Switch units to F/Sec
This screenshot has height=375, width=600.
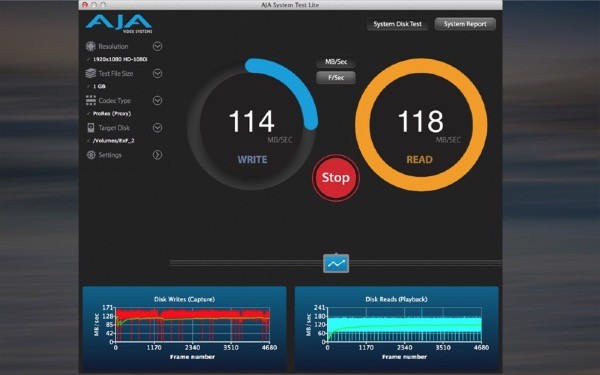point(336,77)
